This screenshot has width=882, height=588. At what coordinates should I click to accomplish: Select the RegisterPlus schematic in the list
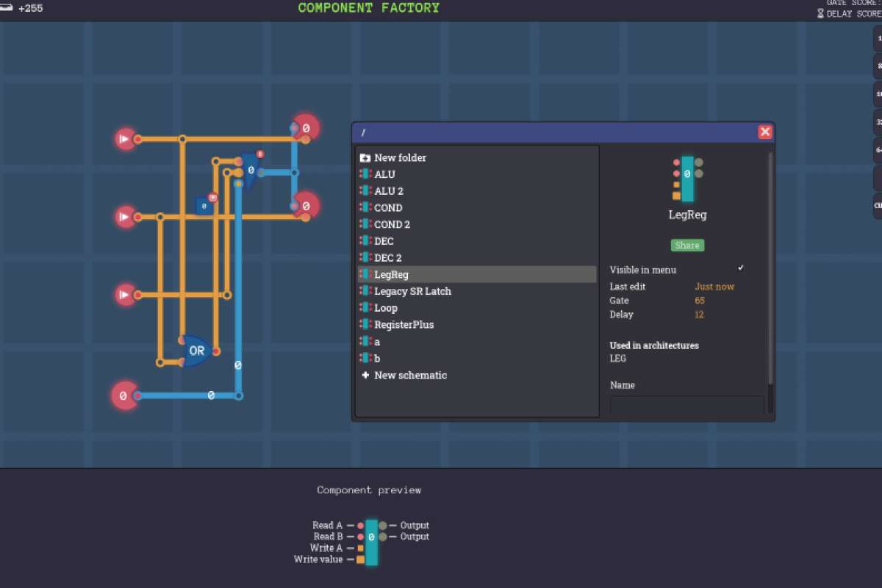tap(403, 324)
